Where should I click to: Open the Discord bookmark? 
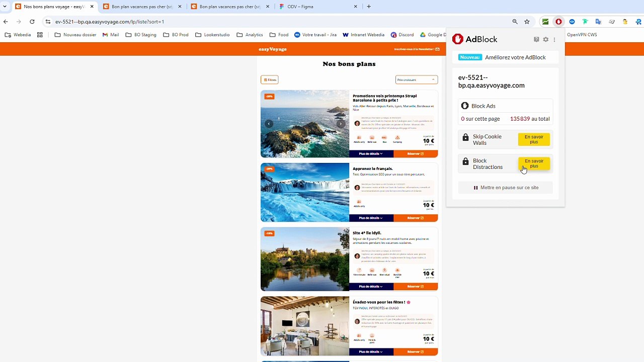coord(402,35)
